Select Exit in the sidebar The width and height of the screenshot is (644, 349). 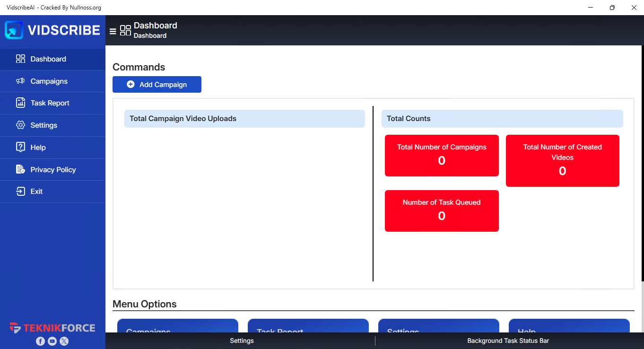click(52, 192)
